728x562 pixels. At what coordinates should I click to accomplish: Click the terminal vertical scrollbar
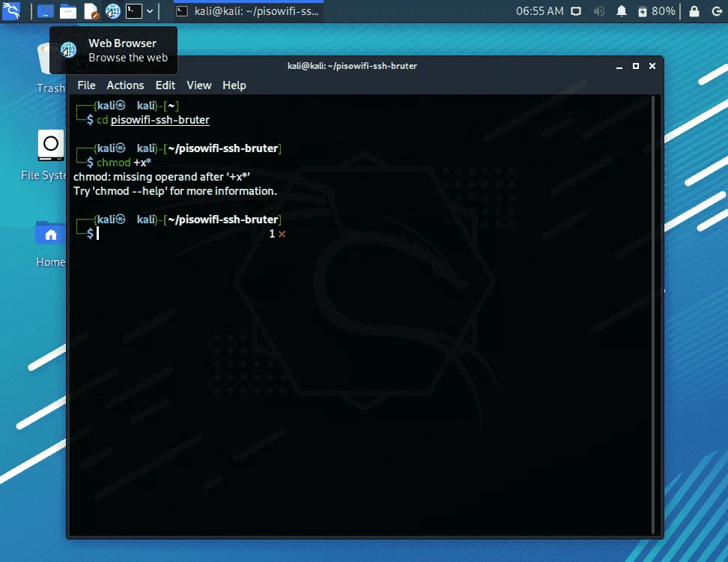click(653, 315)
